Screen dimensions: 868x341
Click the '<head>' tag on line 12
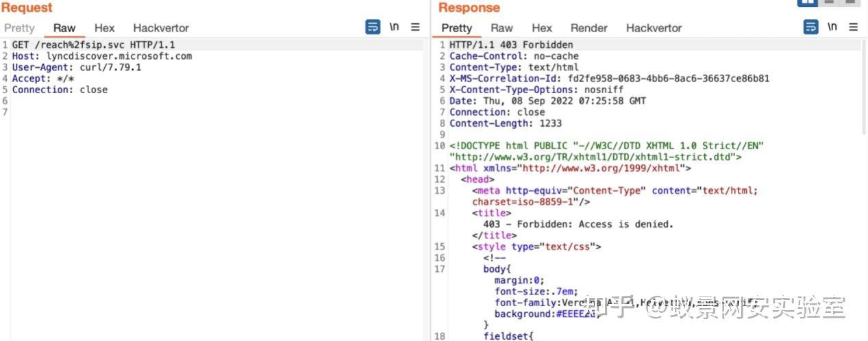click(x=478, y=179)
